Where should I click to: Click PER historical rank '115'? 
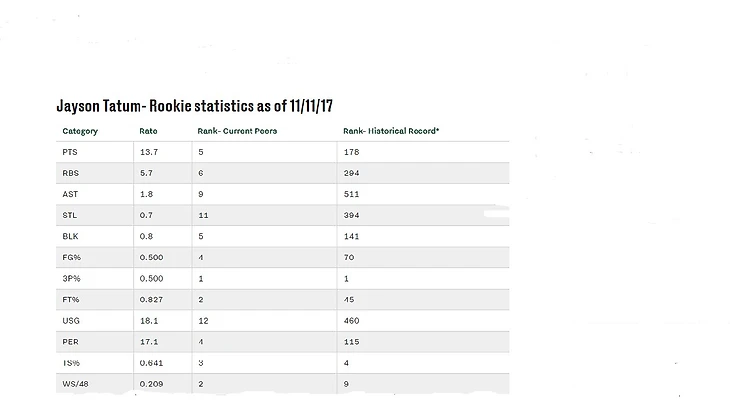pyautogui.click(x=351, y=341)
